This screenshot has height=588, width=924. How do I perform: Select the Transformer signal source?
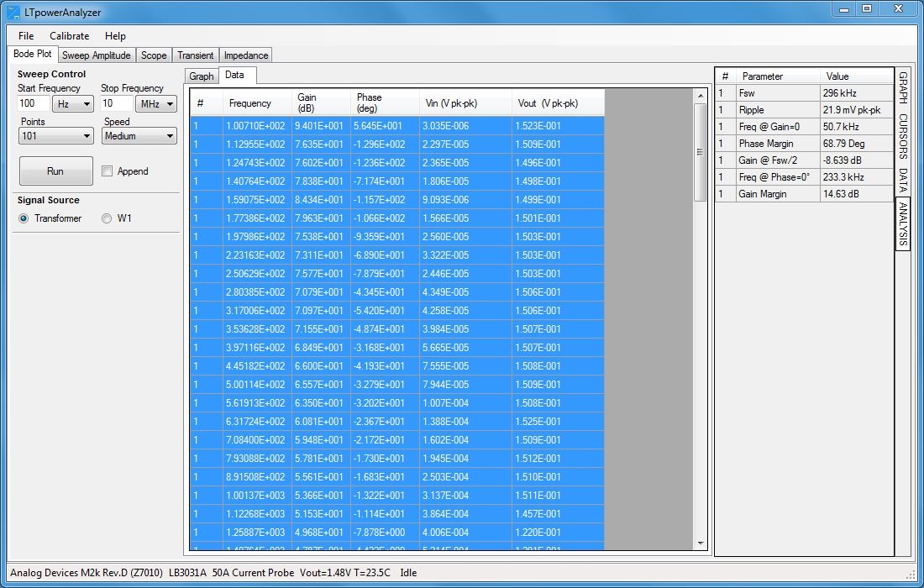point(24,218)
